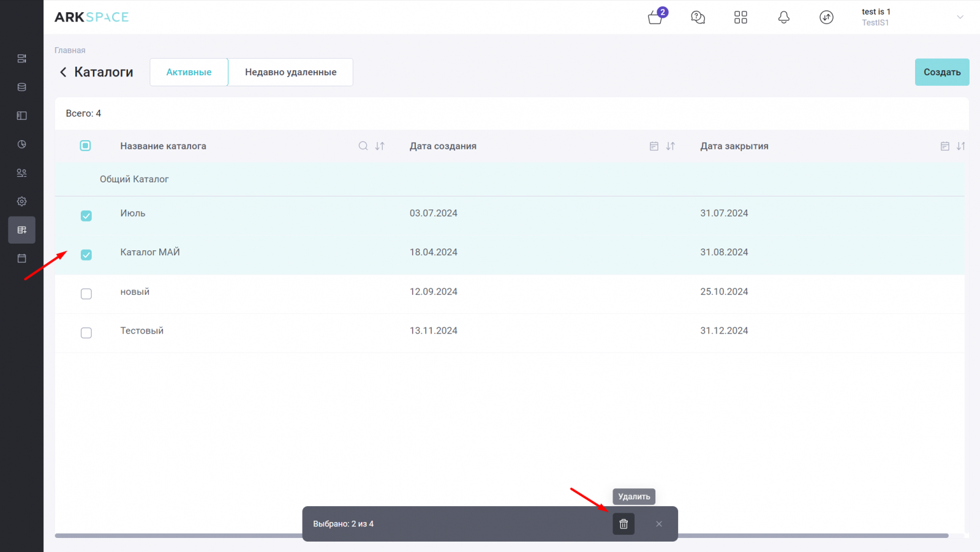Image resolution: width=980 pixels, height=552 pixels.
Task: Dismiss the selection bar with X
Action: click(x=658, y=524)
